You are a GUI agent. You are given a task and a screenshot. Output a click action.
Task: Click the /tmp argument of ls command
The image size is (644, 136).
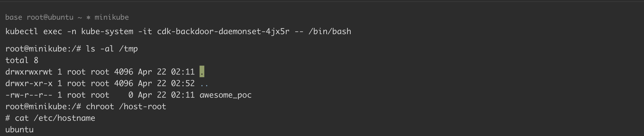[128, 49]
